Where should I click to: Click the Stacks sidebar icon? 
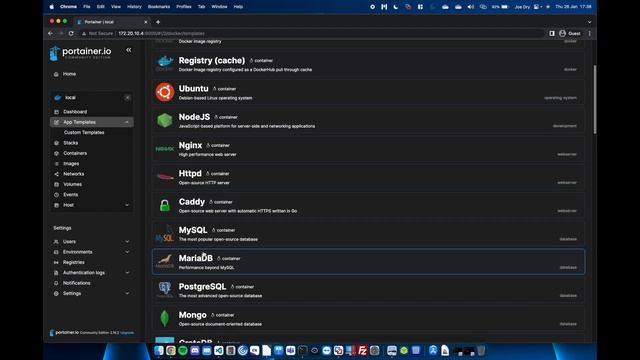click(56, 143)
